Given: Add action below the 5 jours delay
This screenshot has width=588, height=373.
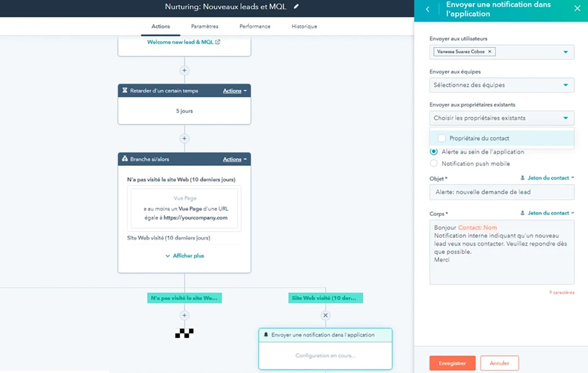Looking at the screenshot, I should click(184, 138).
